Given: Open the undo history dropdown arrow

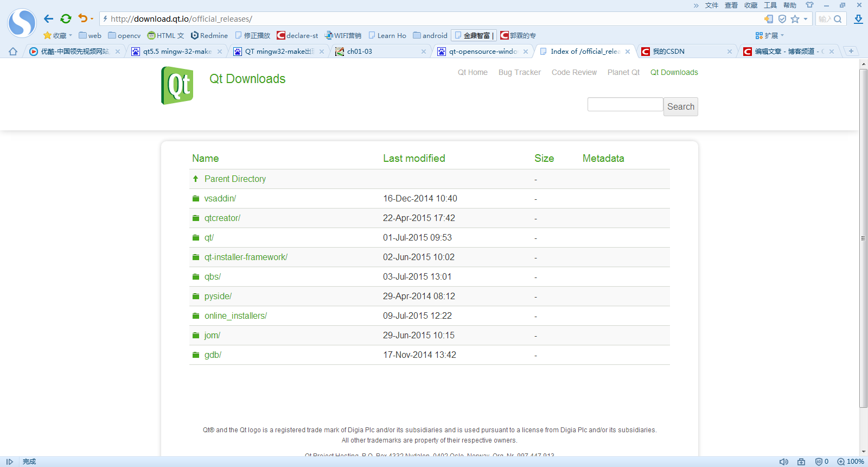Looking at the screenshot, I should [92, 19].
